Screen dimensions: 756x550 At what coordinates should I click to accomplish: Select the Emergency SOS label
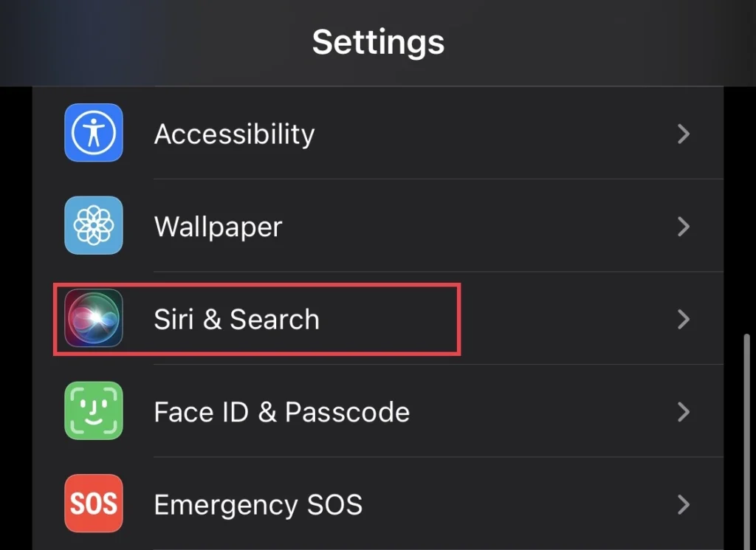(258, 505)
